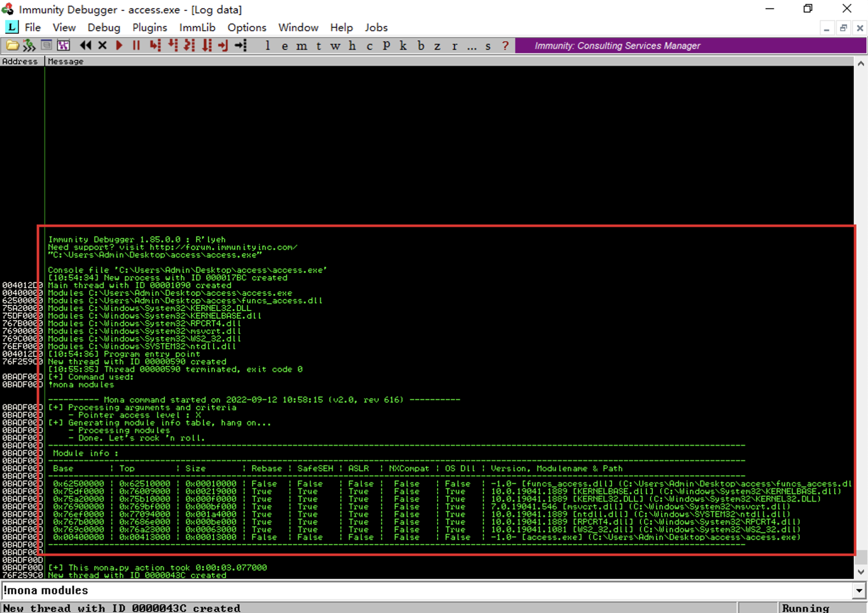Screen dimensions: 868x613
Task: Expand the command history dropdown arrow
Action: pos(859,590)
